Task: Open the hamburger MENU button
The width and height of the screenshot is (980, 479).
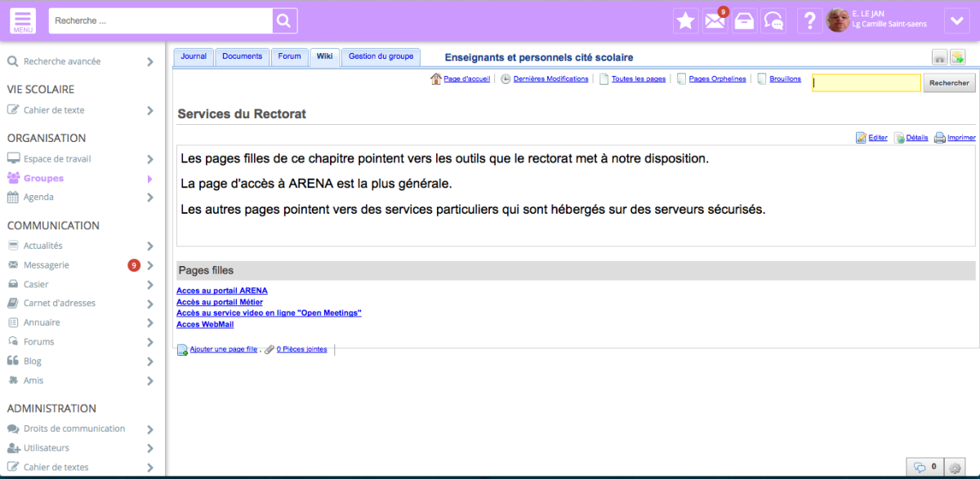Action: (x=23, y=20)
